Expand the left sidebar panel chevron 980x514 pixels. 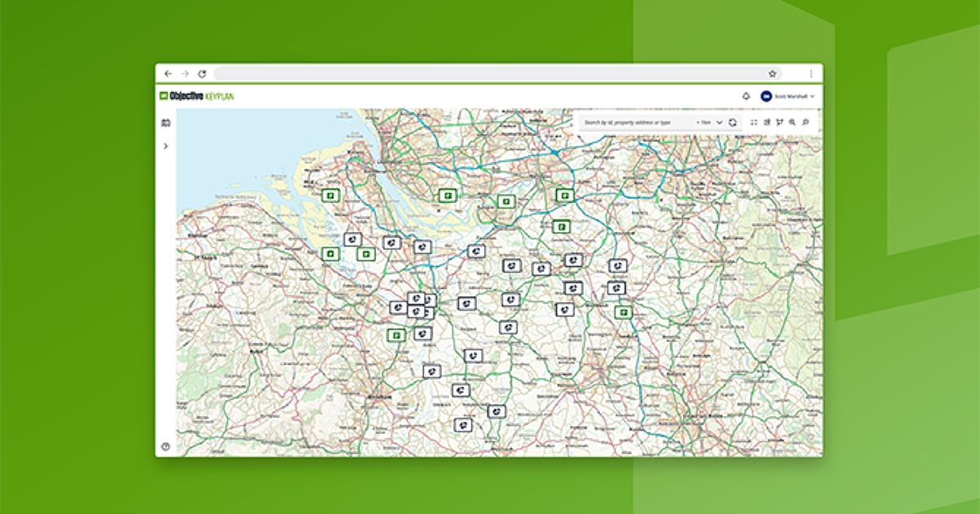[x=166, y=146]
